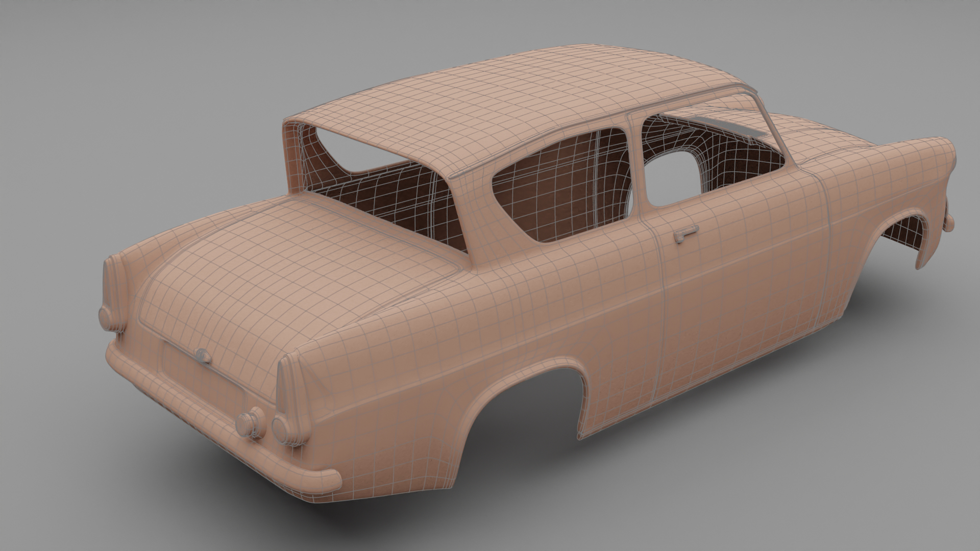Select the oval emblem on the trunk
The height and width of the screenshot is (551, 980).
203,355
